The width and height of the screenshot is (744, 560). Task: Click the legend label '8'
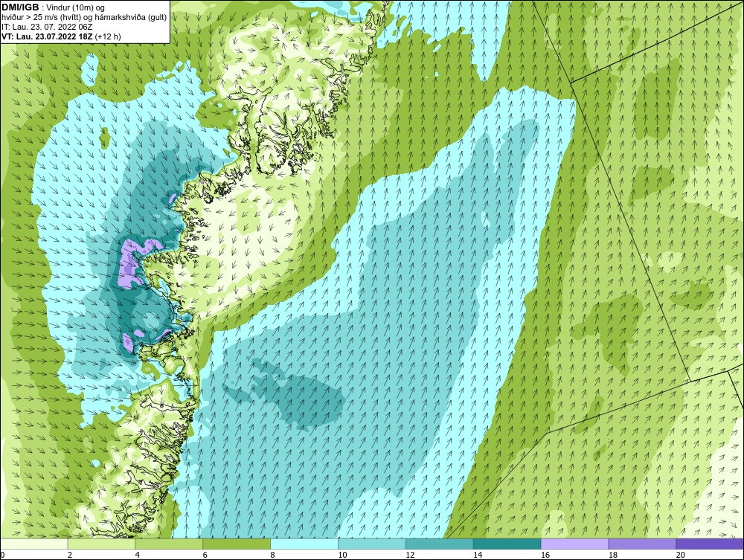(x=272, y=555)
